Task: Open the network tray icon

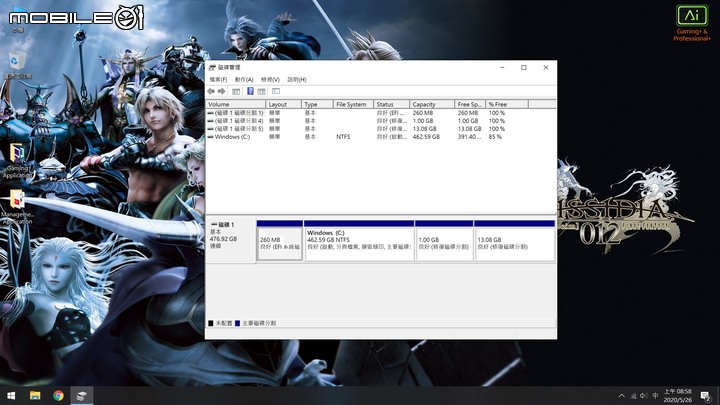Action: 634,395
